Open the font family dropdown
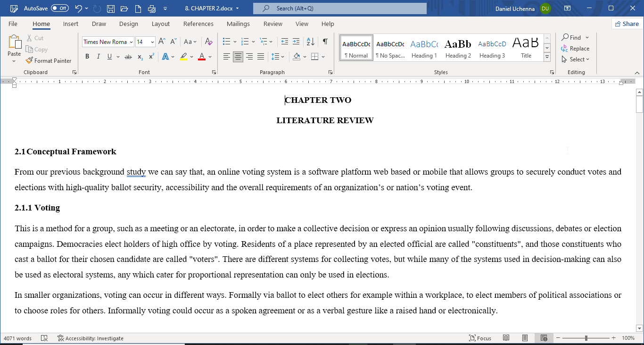 coord(131,42)
